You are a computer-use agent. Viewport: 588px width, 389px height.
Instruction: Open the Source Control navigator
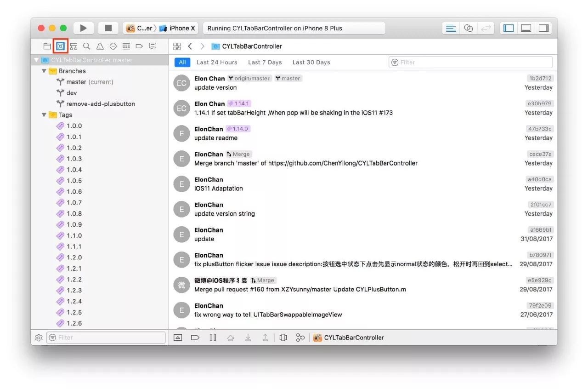pyautogui.click(x=60, y=46)
